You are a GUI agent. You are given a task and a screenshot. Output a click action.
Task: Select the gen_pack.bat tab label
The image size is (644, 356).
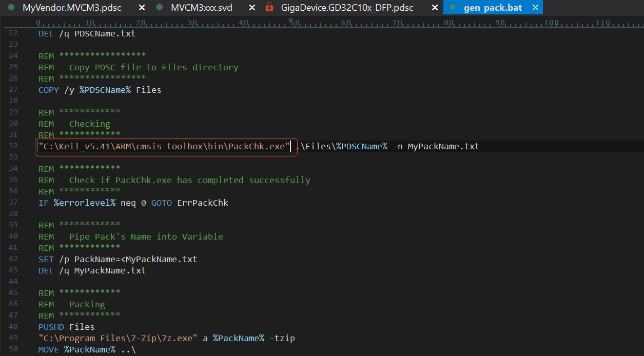493,8
